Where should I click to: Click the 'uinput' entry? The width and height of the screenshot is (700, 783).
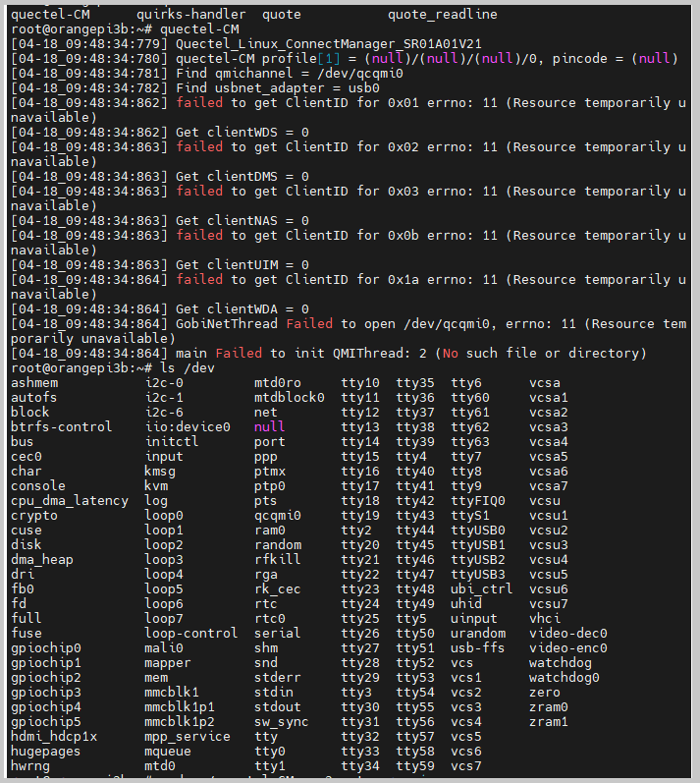(x=474, y=619)
